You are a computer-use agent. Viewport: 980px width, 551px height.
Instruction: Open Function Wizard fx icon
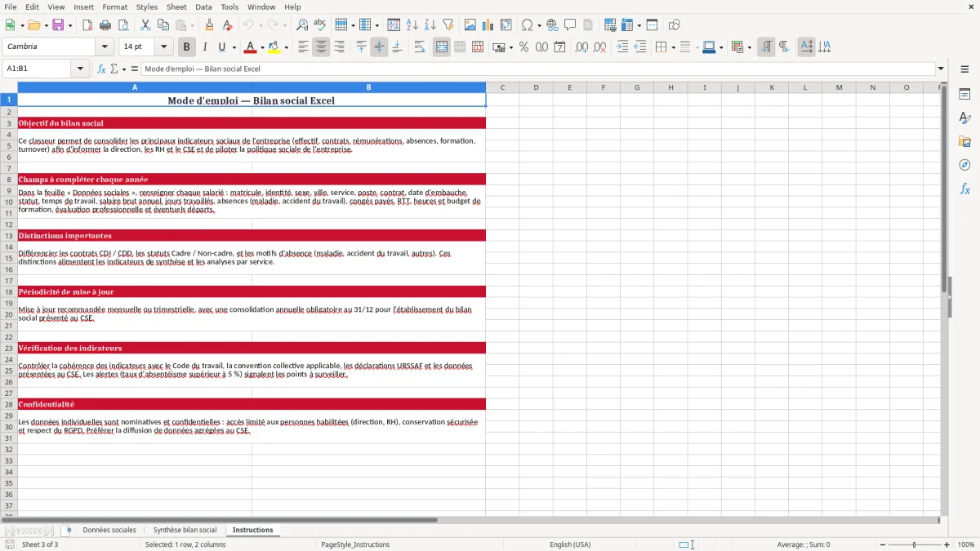(102, 69)
